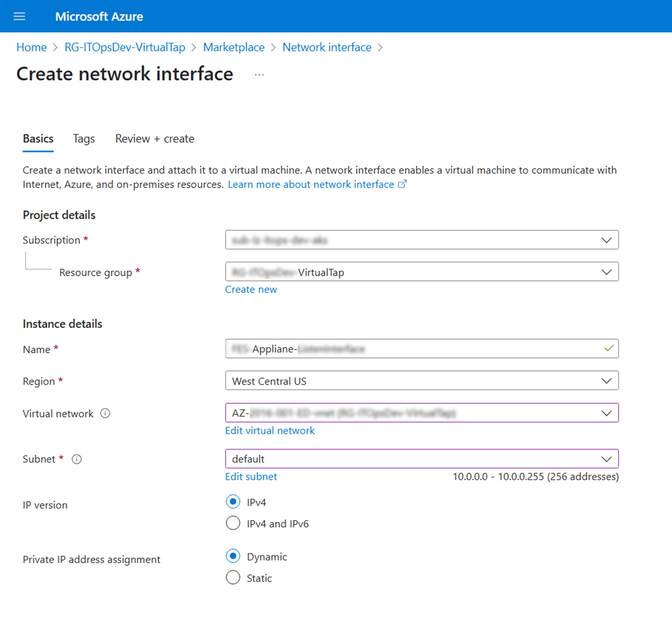Open the Subscription dropdown

point(422,240)
